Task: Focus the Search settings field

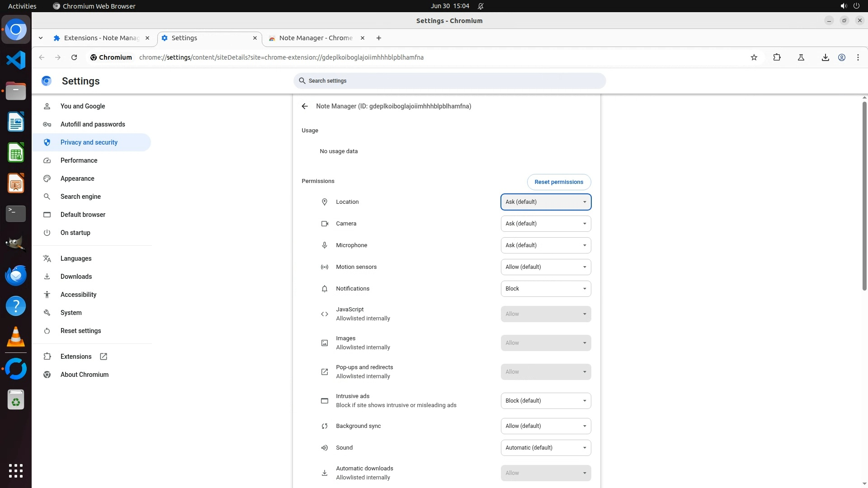Action: [x=449, y=81]
